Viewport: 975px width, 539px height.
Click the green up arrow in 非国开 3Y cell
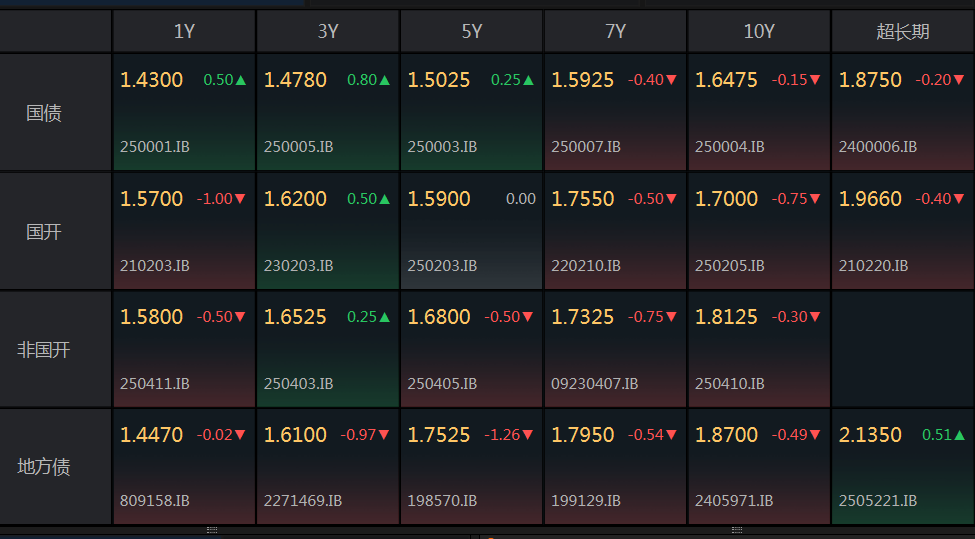pos(384,317)
